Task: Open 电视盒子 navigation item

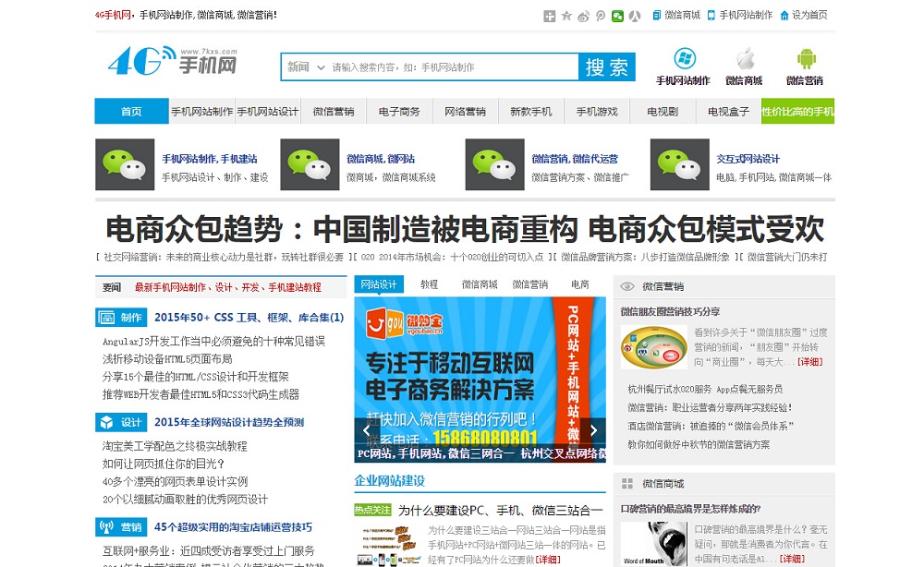Action: 728,112
